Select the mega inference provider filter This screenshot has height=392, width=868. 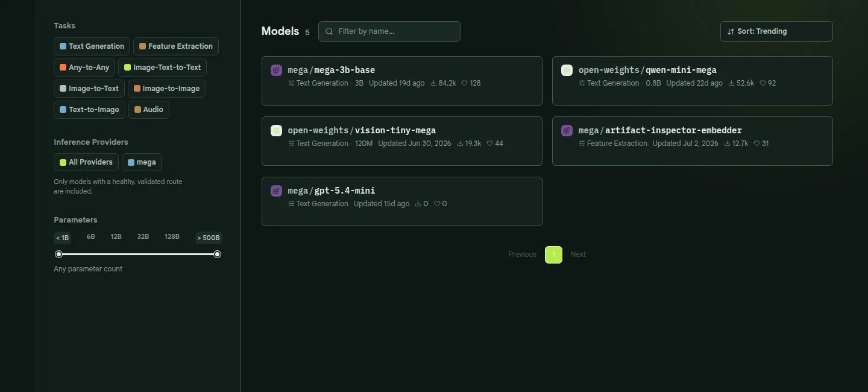tap(142, 162)
